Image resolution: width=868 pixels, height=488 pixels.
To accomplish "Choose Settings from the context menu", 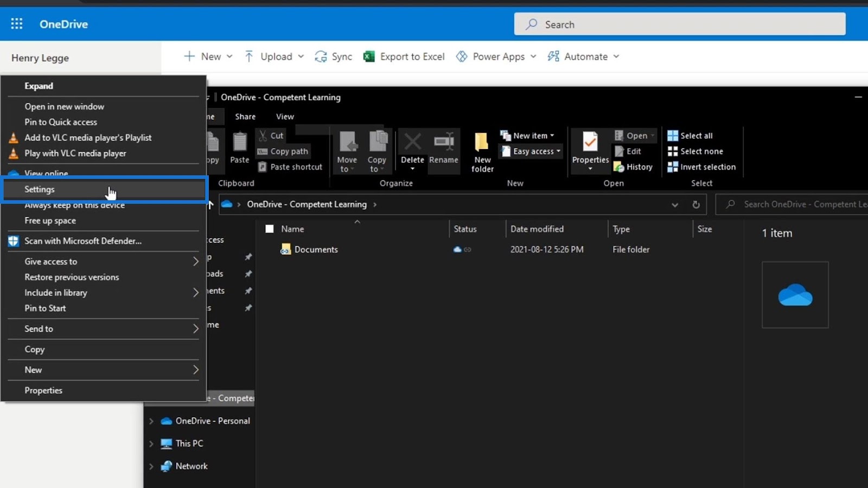I will (x=40, y=189).
